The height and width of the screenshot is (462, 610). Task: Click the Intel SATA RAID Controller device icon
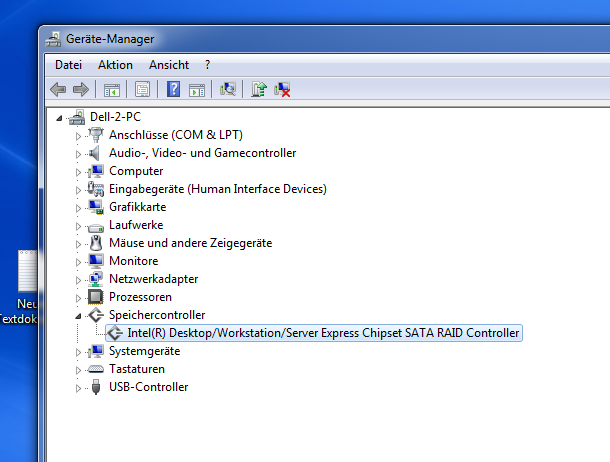(x=115, y=333)
